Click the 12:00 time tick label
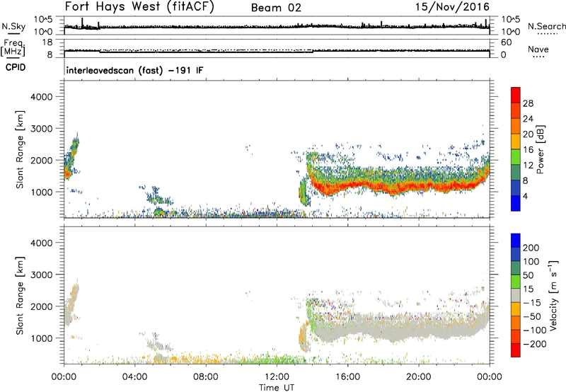The image size is (566, 392). (x=277, y=377)
